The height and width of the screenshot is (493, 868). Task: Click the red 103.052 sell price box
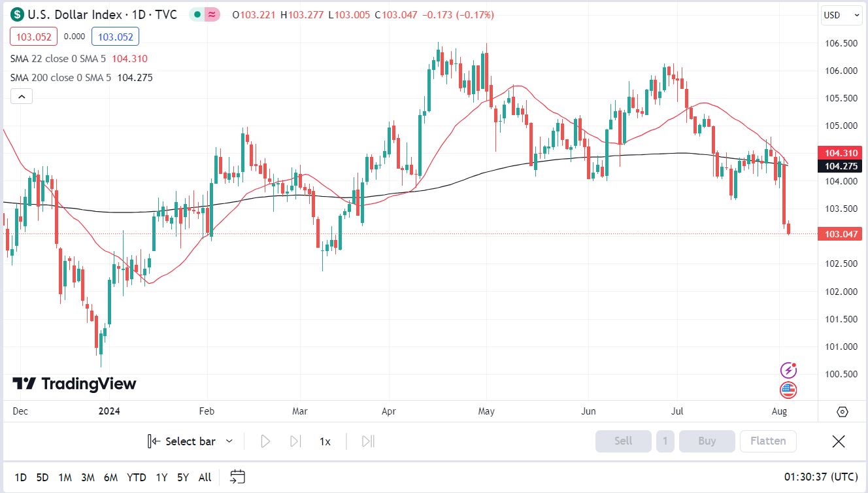pos(34,37)
